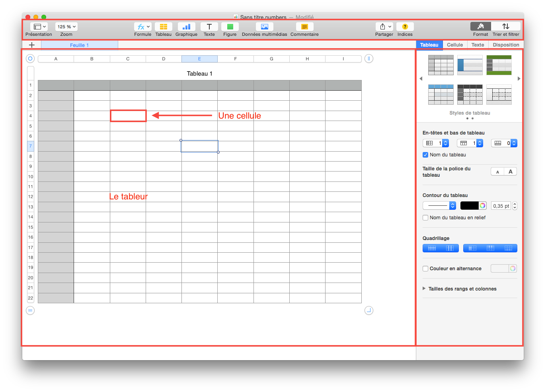Open the 125 % Zoom dropdown
The image size is (546, 392).
click(x=66, y=27)
